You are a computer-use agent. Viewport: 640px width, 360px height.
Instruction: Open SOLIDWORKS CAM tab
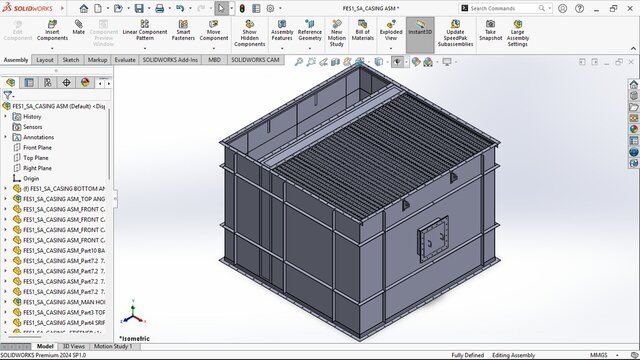(x=255, y=60)
